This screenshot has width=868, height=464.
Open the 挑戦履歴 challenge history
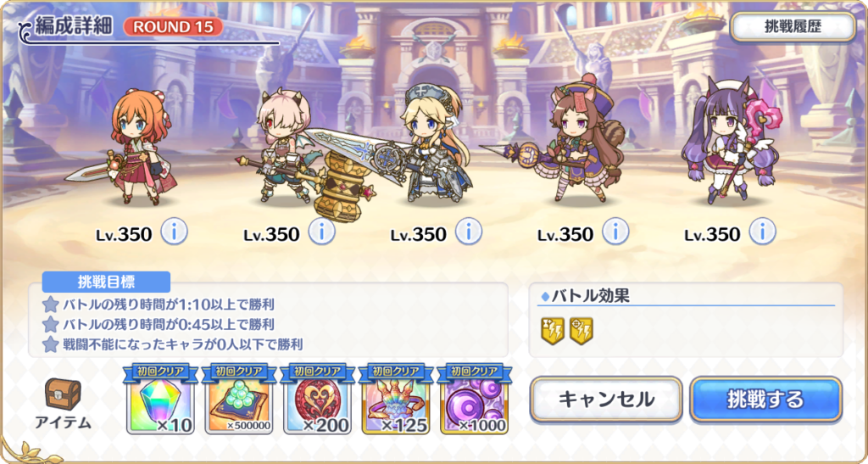(x=793, y=27)
